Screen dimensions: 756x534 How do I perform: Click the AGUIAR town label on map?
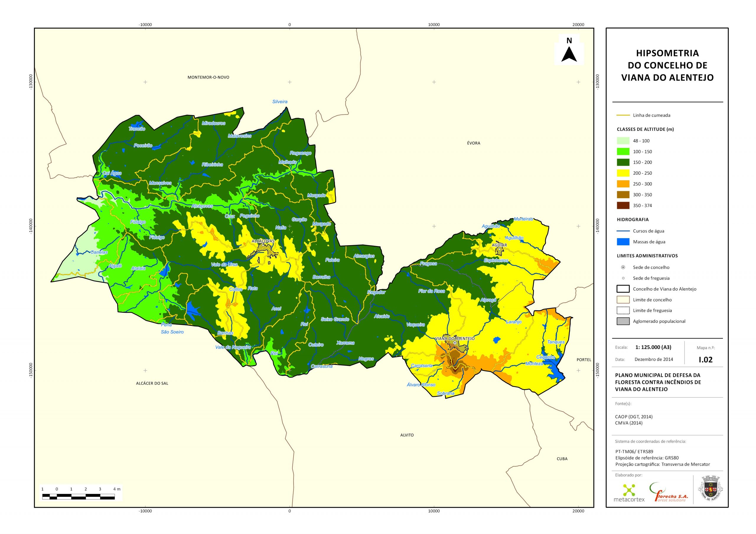tap(499, 245)
